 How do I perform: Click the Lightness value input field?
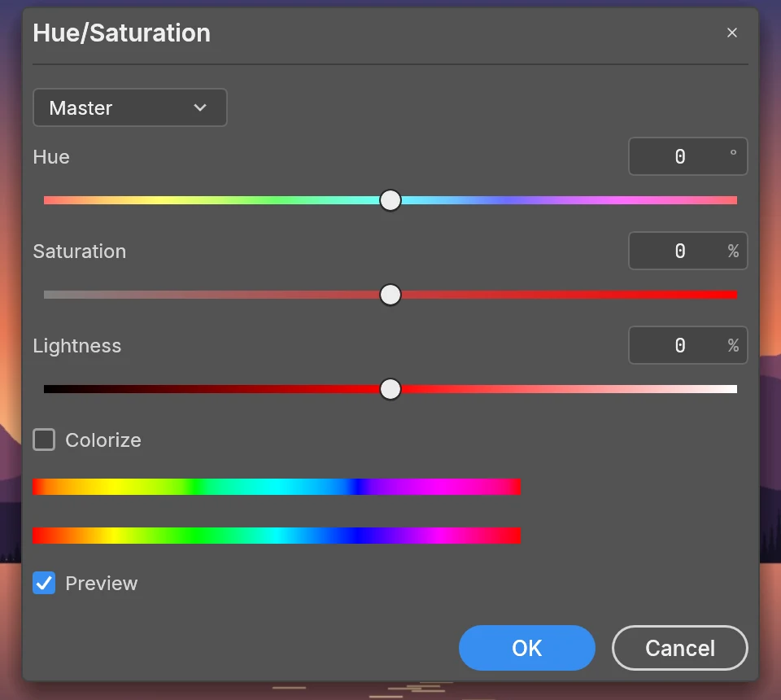(688, 345)
